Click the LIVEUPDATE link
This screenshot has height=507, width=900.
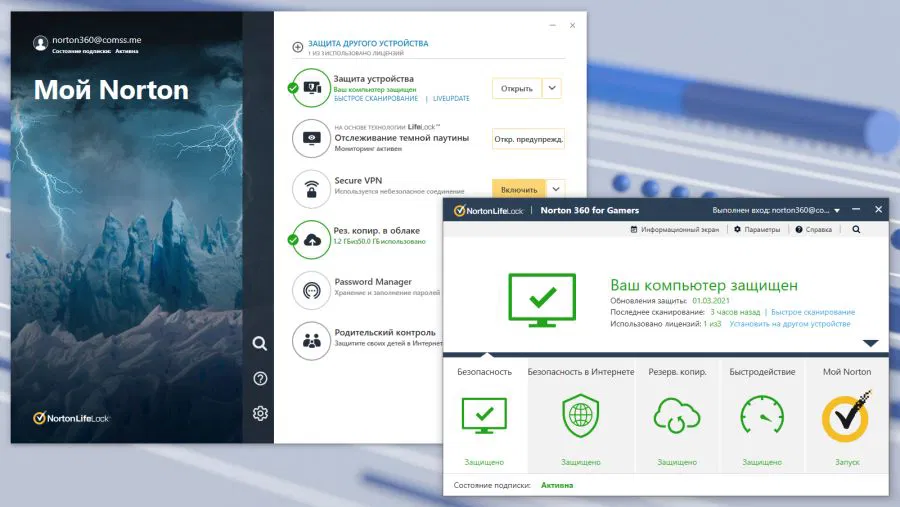[x=451, y=99]
